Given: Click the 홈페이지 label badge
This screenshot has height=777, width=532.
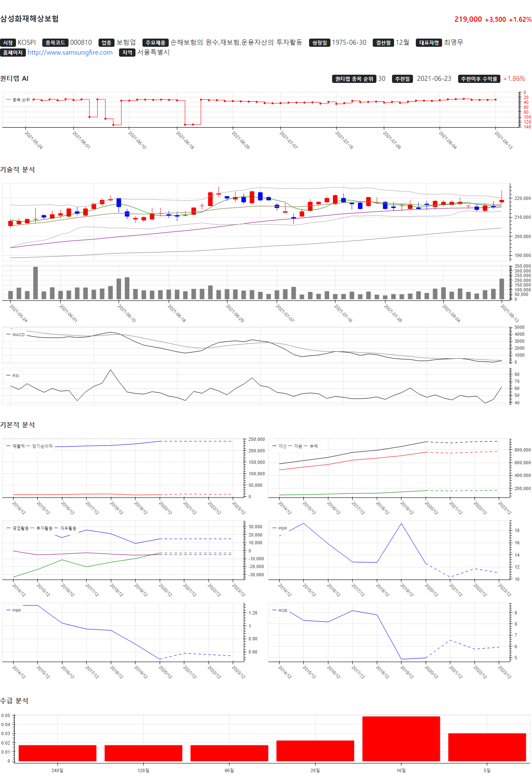Looking at the screenshot, I should [x=13, y=53].
